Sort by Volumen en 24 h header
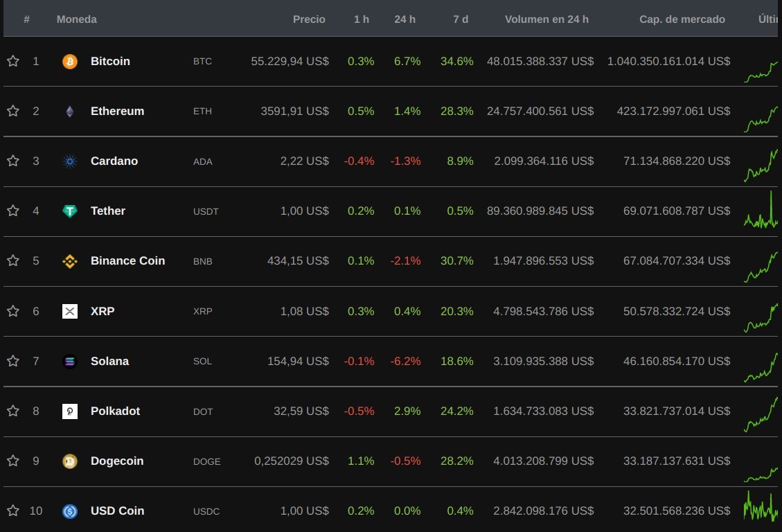This screenshot has width=782, height=532. click(546, 19)
